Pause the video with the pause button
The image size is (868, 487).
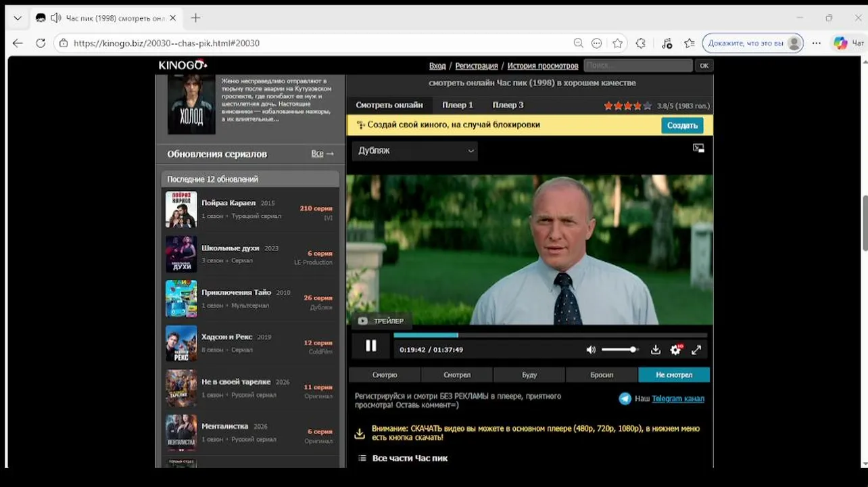coord(370,346)
